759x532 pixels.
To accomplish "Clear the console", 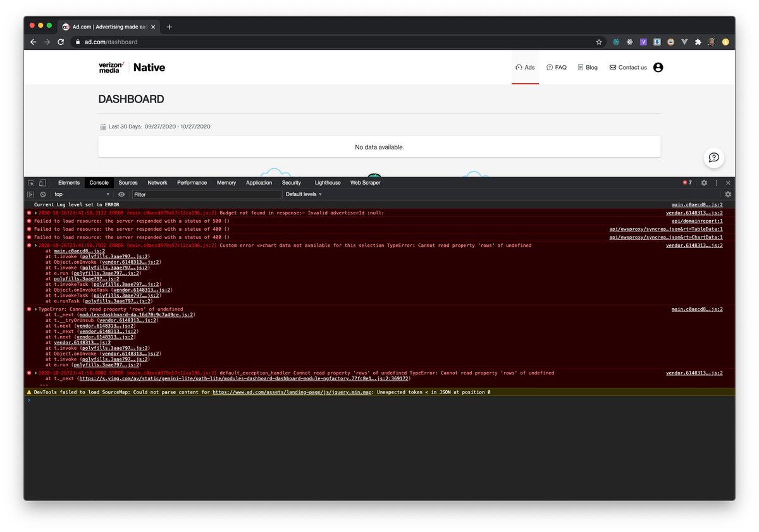I will click(x=43, y=194).
